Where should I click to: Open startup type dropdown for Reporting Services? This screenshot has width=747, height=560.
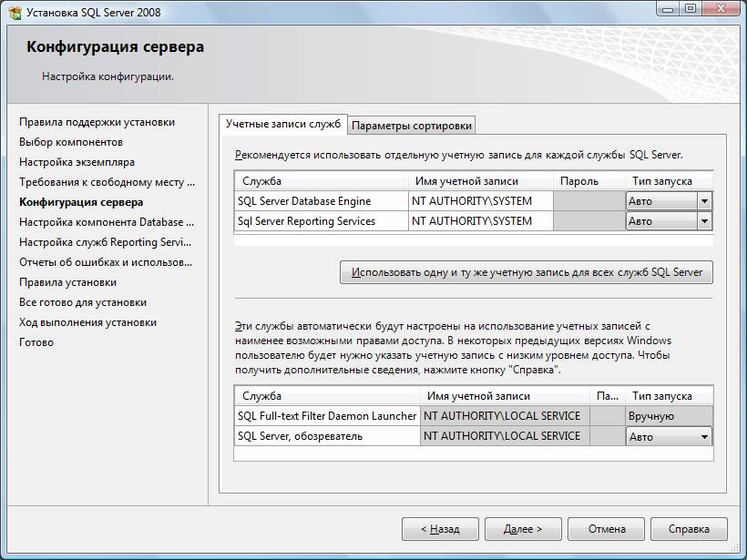click(703, 221)
